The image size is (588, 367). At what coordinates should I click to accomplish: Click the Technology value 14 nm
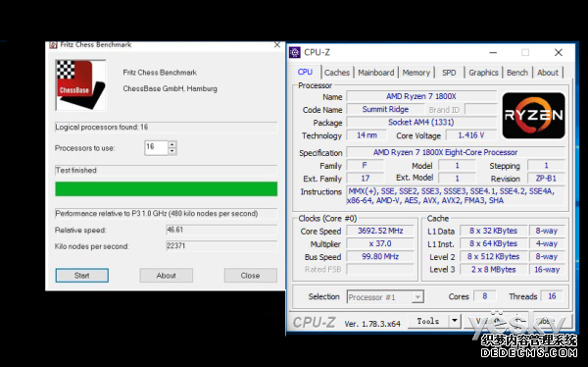point(367,135)
